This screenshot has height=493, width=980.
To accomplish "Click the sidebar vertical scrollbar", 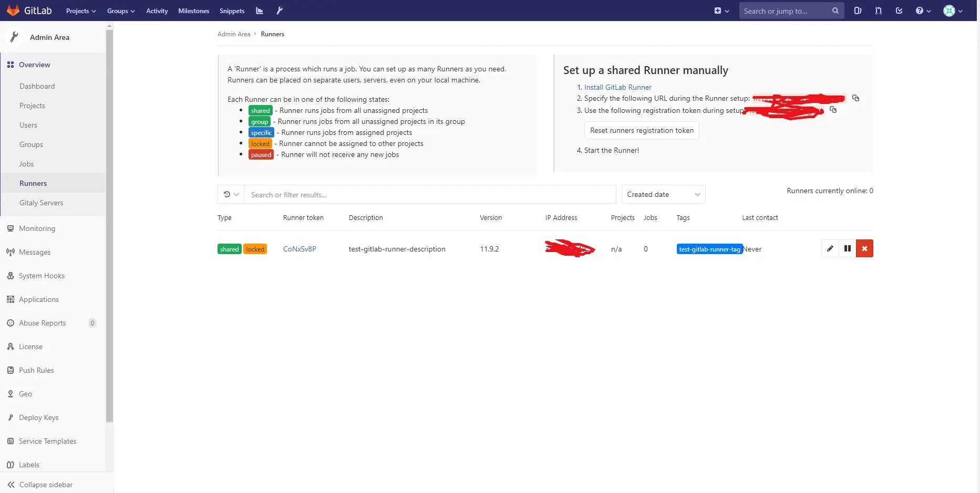I will point(109,226).
